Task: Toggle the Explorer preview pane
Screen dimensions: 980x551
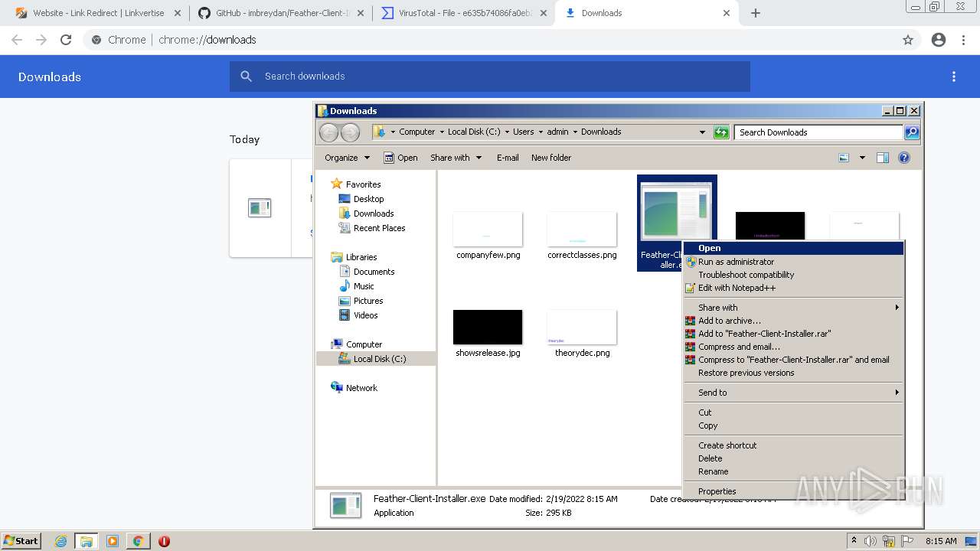Action: point(883,158)
